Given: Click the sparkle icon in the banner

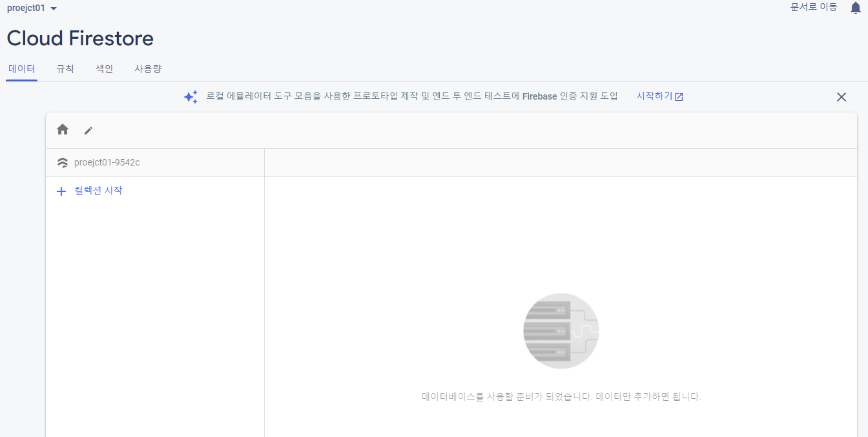Looking at the screenshot, I should click(191, 97).
